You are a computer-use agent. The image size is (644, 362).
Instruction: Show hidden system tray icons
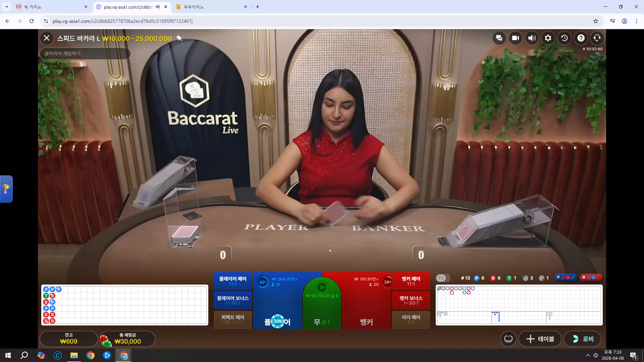pyautogui.click(x=588, y=355)
